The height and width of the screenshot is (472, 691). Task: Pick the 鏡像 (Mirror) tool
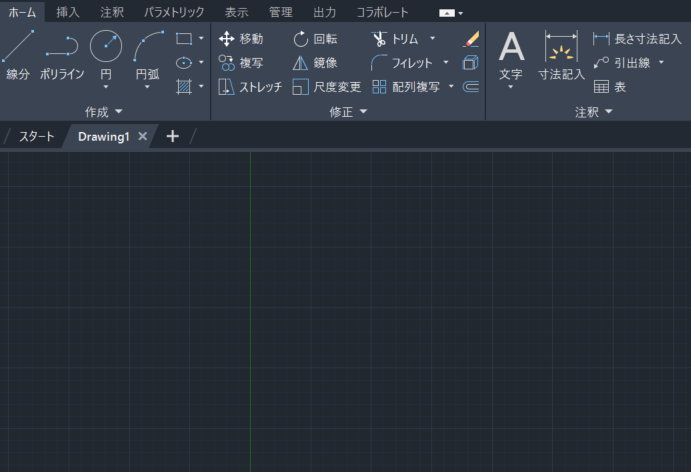pos(315,63)
